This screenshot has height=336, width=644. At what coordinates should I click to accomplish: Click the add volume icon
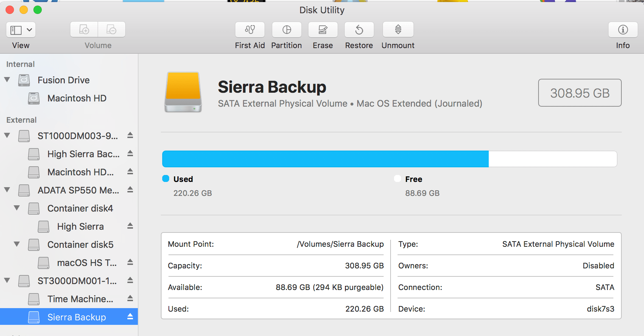pos(84,30)
